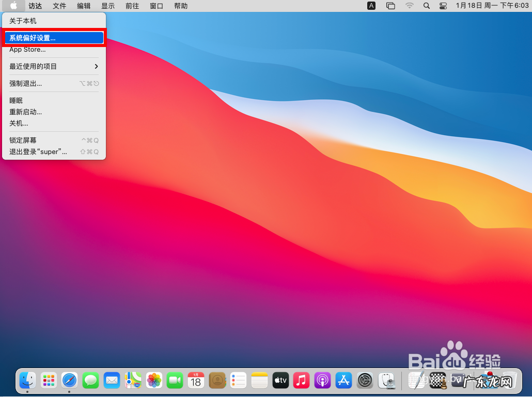Viewport: 532px width, 397px height.
Task: Open Safari from the Dock
Action: (x=70, y=381)
